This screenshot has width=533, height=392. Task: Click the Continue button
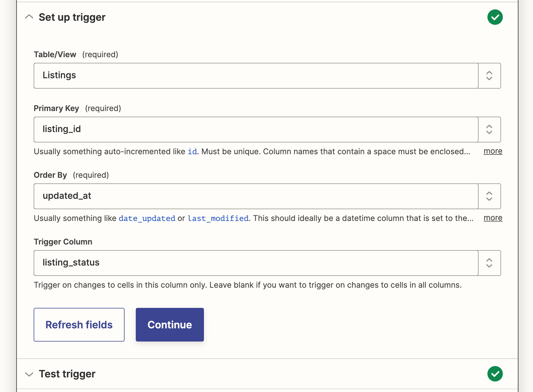point(170,325)
